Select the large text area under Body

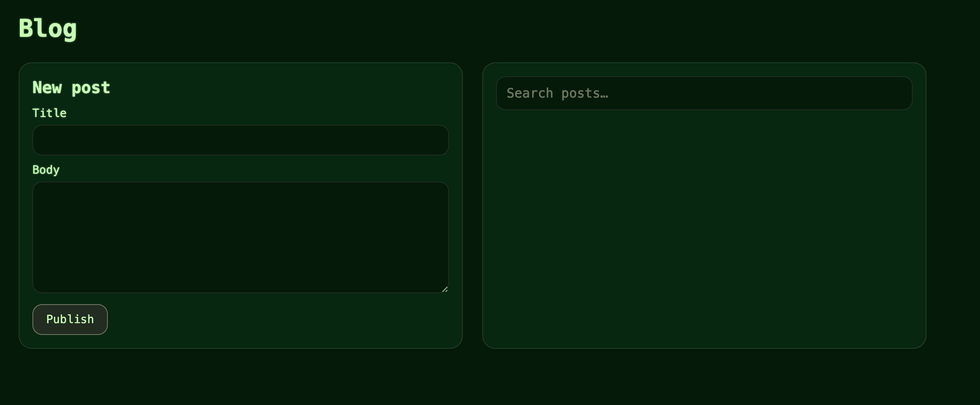(x=241, y=237)
